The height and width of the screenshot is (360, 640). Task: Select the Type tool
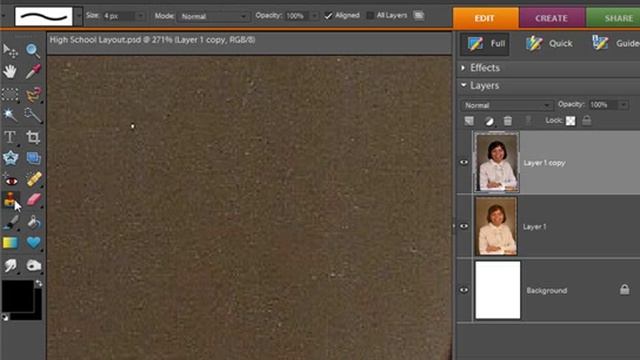tap(10, 137)
